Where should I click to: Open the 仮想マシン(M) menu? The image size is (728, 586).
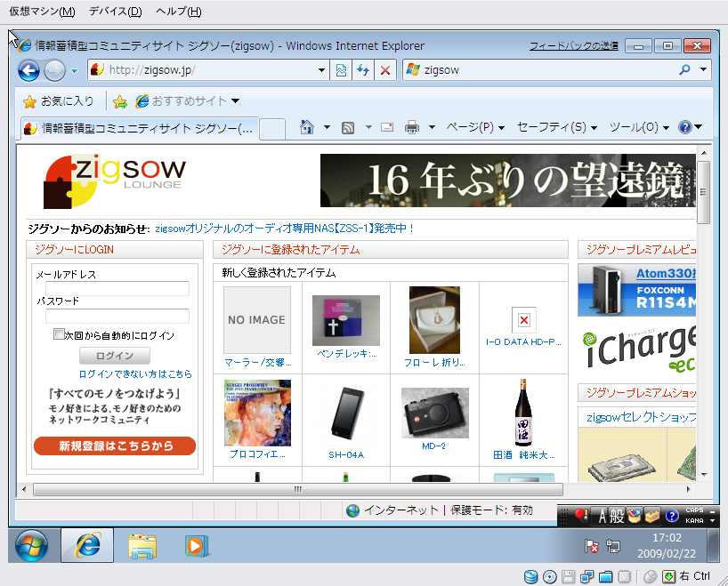42,12
